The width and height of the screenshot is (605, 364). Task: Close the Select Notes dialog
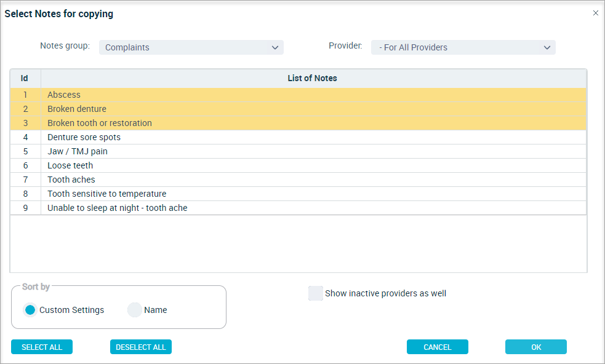pyautogui.click(x=595, y=13)
